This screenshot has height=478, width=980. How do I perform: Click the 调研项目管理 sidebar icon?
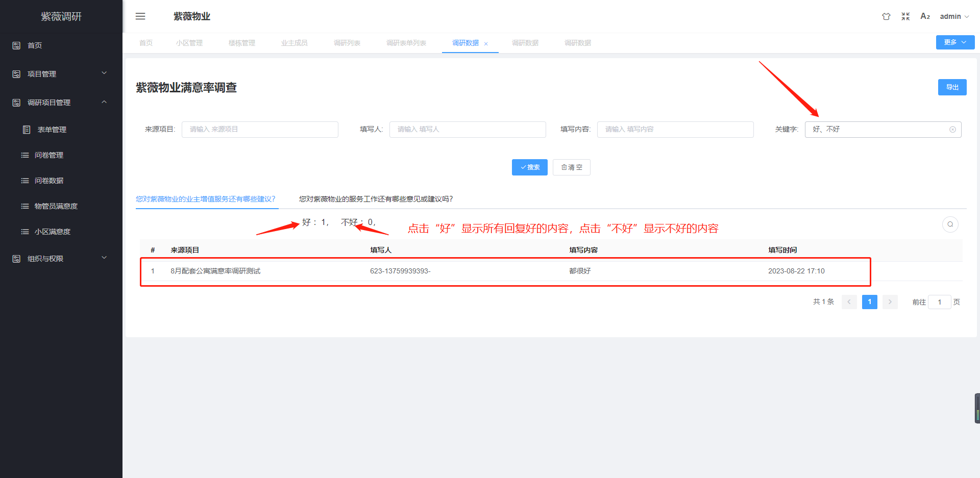[16, 103]
